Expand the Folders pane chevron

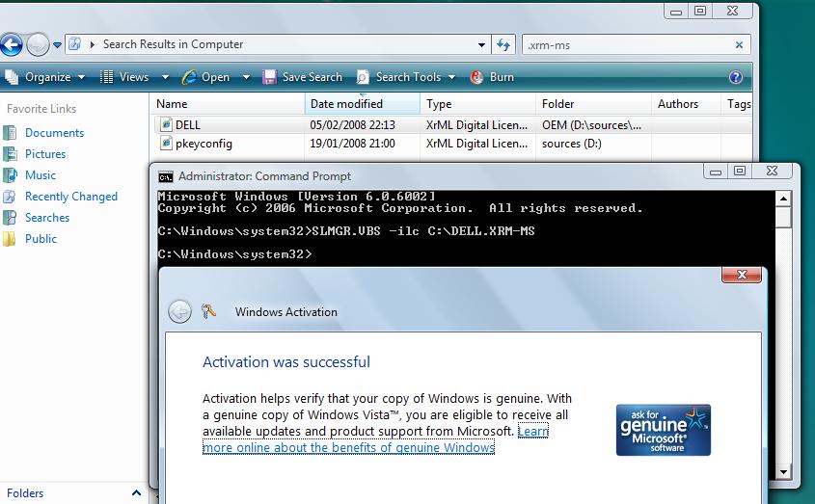(136, 492)
